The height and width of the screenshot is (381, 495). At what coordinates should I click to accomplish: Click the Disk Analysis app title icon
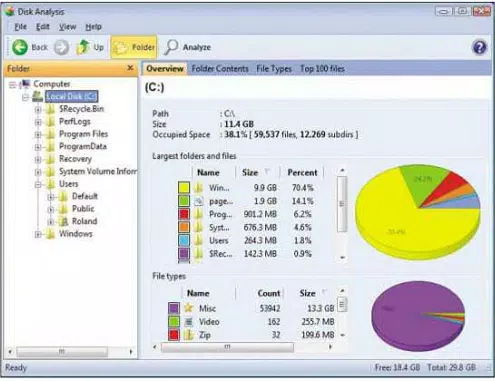9,11
